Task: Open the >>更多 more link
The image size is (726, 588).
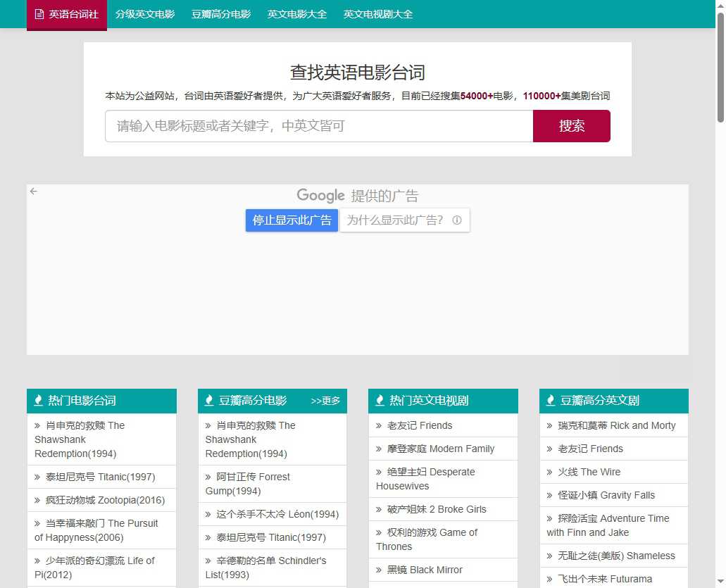Action: coord(326,400)
